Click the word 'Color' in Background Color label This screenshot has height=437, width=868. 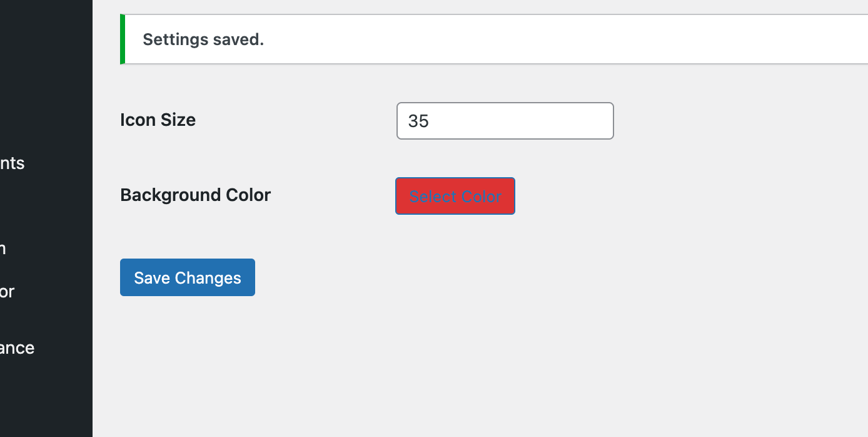click(x=250, y=195)
